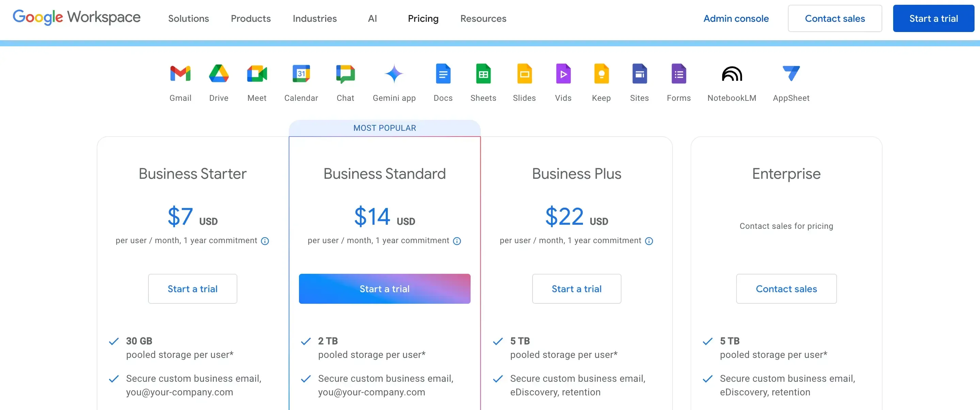Switch to the Pricing menu item
Image resolution: width=980 pixels, height=410 pixels.
[423, 18]
